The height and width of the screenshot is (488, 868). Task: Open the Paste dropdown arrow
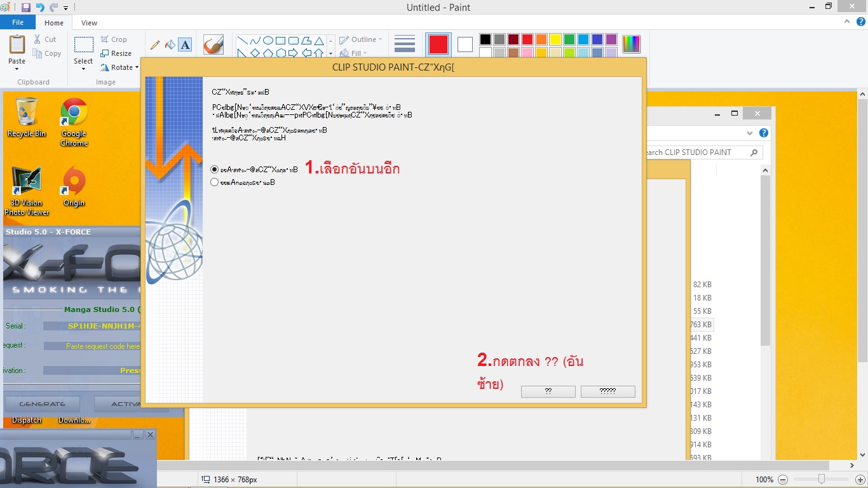(17, 69)
